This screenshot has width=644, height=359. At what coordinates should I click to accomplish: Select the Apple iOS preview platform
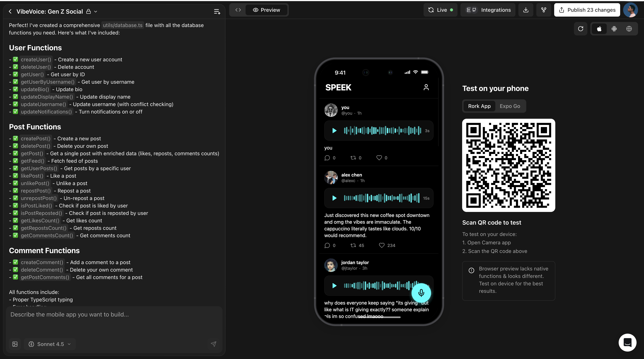[x=599, y=29]
